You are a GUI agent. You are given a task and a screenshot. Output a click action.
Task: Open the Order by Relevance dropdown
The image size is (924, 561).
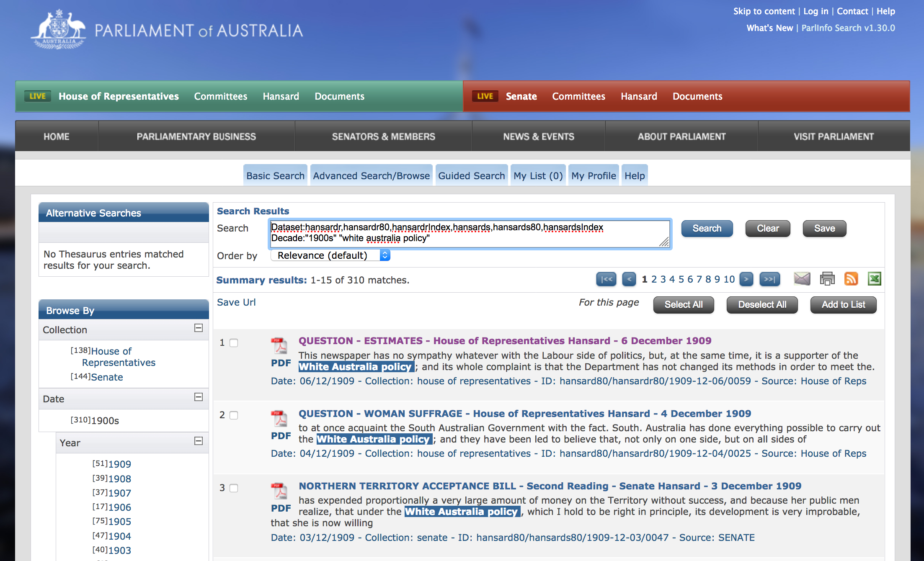[x=330, y=255]
